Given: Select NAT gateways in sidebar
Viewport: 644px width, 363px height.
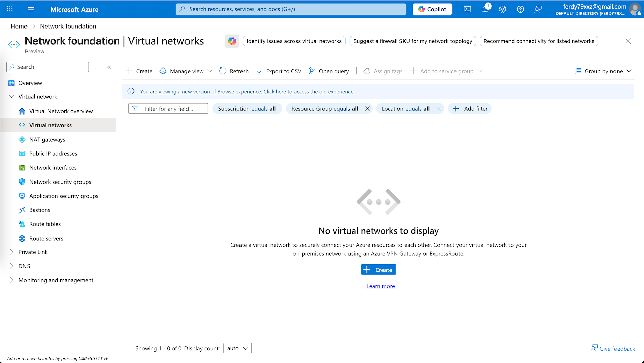Looking at the screenshot, I should (x=47, y=140).
